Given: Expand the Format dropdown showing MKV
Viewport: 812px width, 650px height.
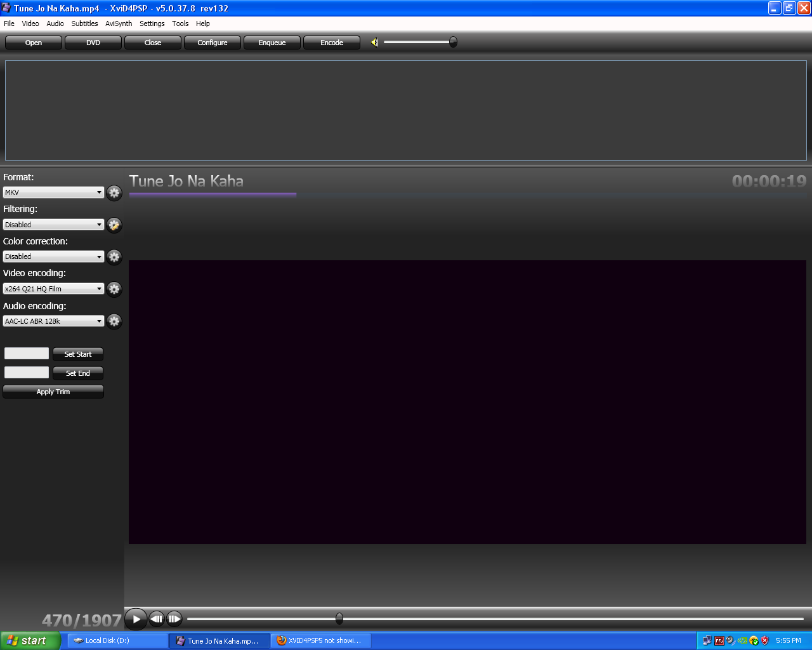Looking at the screenshot, I should click(53, 192).
